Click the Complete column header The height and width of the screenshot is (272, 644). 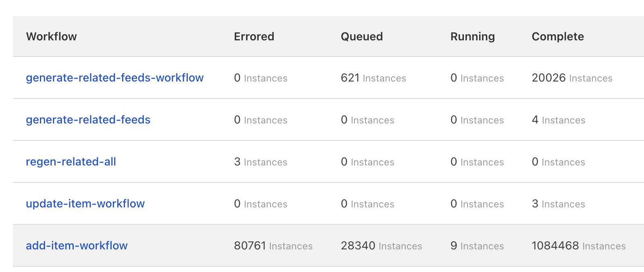tap(557, 37)
